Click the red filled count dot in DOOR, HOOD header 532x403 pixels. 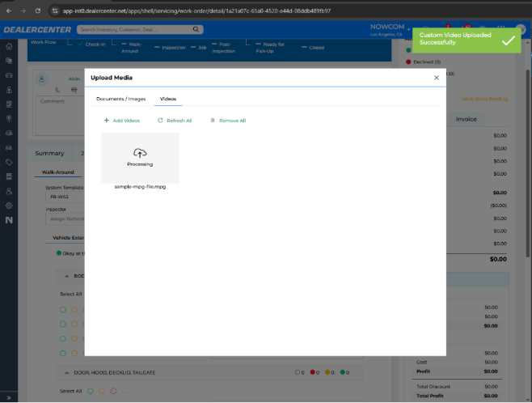312,372
